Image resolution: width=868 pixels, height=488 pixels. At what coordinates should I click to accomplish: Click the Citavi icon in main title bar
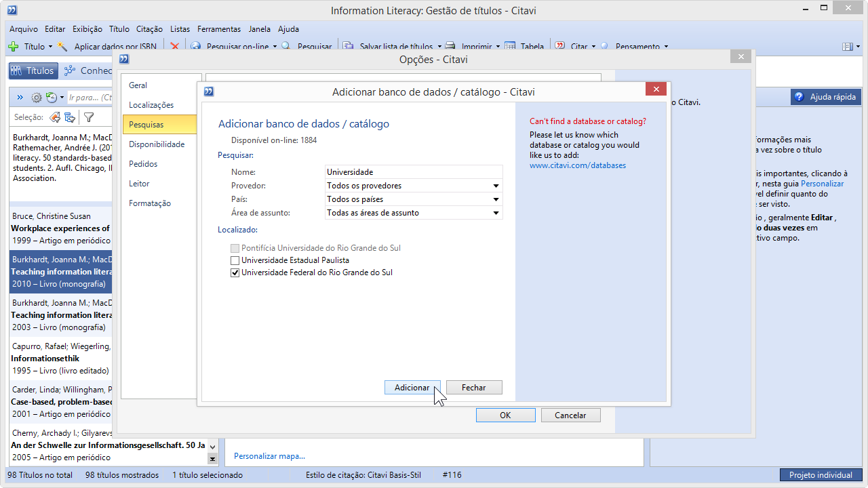[x=12, y=10]
